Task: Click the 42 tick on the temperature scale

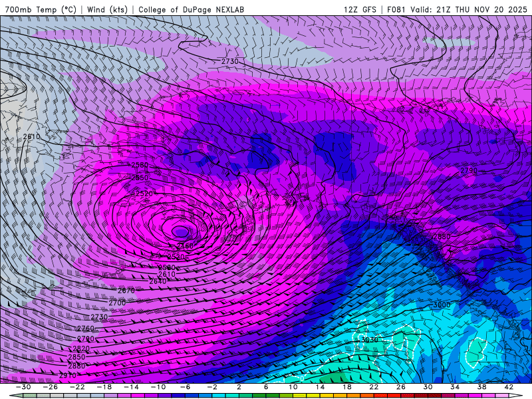Action: pyautogui.click(x=509, y=387)
